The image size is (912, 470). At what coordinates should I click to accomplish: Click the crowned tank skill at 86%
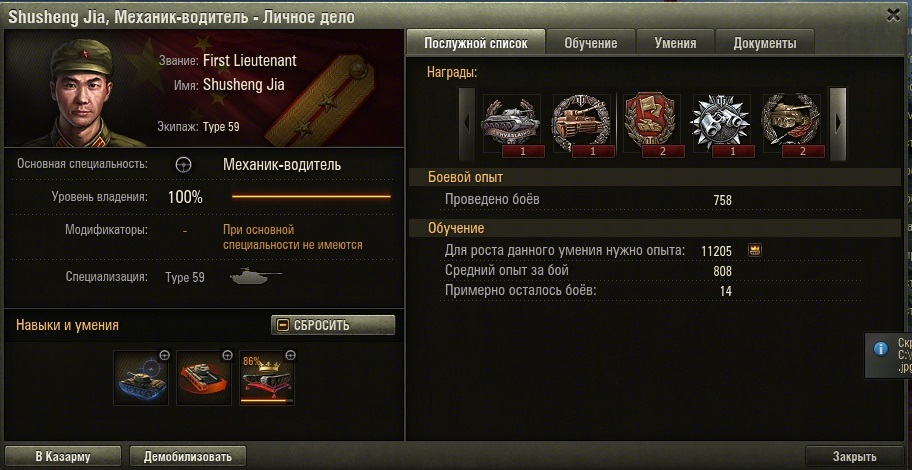coord(267,378)
